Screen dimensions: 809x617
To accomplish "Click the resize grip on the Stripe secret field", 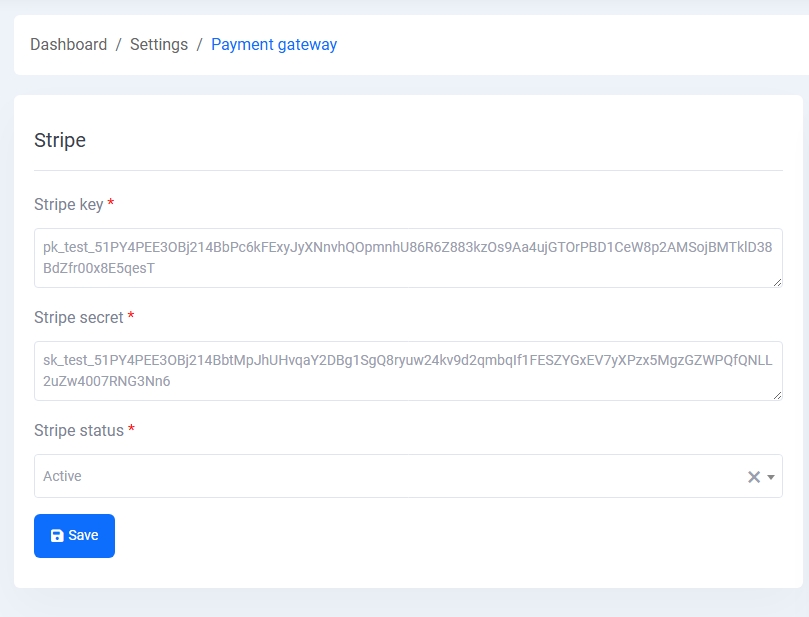I will coord(778,396).
